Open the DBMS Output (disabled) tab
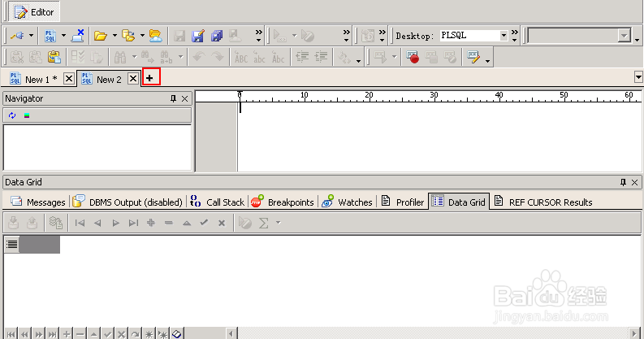Screen dimensions: 644x339 point(128,202)
